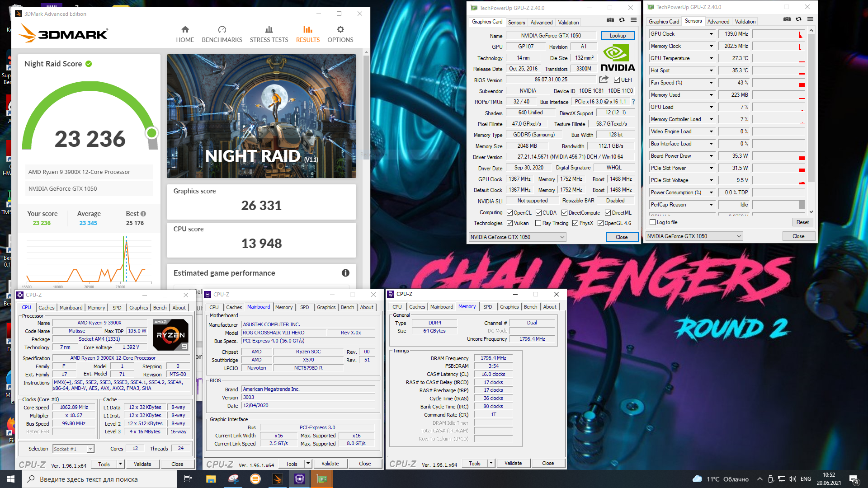This screenshot has height=488, width=868.
Task: Open hamburger menu in GPU-Z Sensors window
Action: pyautogui.click(x=811, y=19)
